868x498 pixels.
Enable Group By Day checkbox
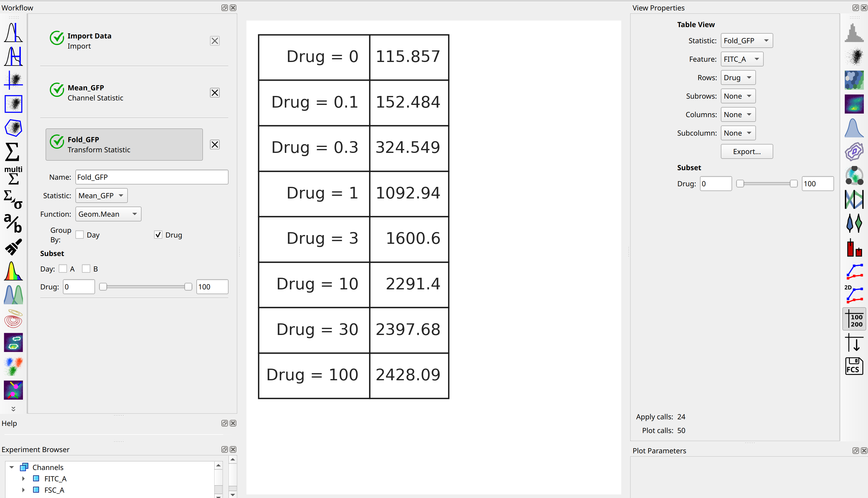click(80, 235)
